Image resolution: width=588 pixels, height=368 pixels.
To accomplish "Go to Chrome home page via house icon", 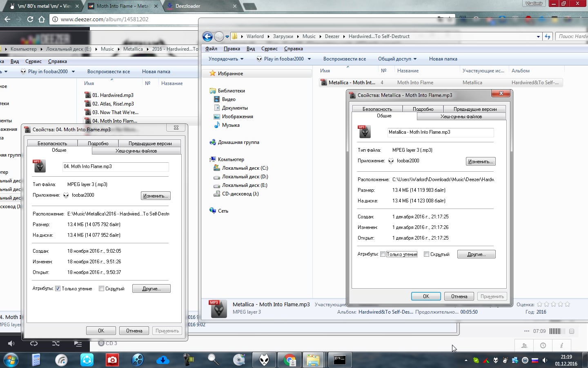I will tap(42, 19).
